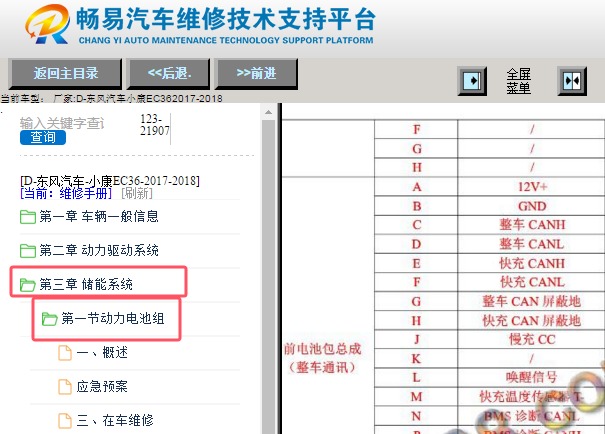605x434 pixels.
Task: Click the 整车 CANL cell
Action: pos(532,244)
